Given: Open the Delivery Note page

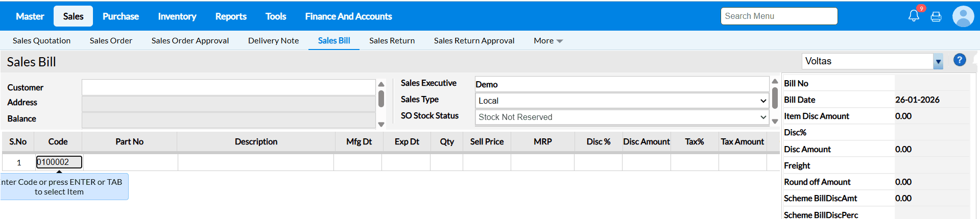Looking at the screenshot, I should (x=273, y=41).
